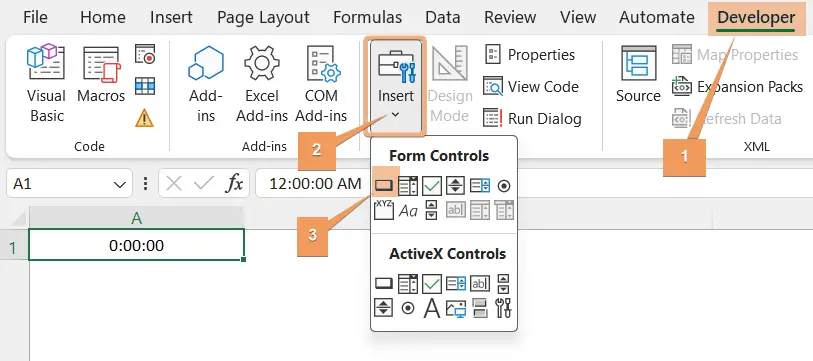The height and width of the screenshot is (361, 813).
Task: Open the Page Layout tab
Action: click(x=263, y=17)
